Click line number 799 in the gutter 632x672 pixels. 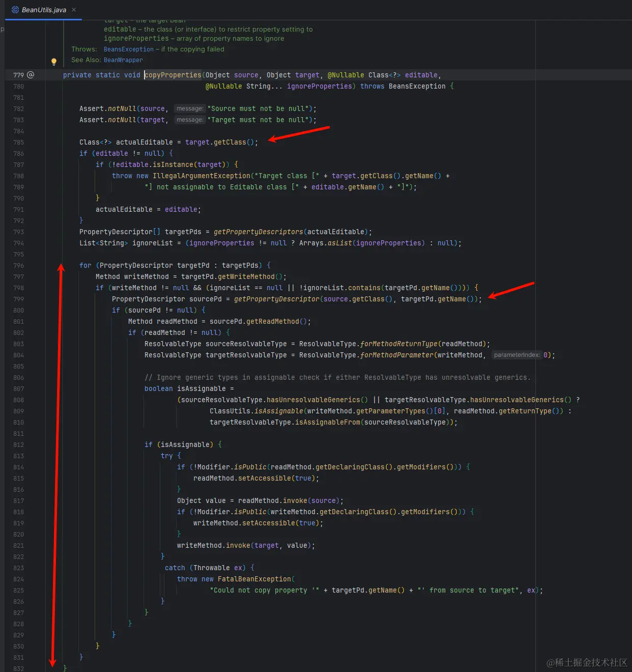[19, 299]
